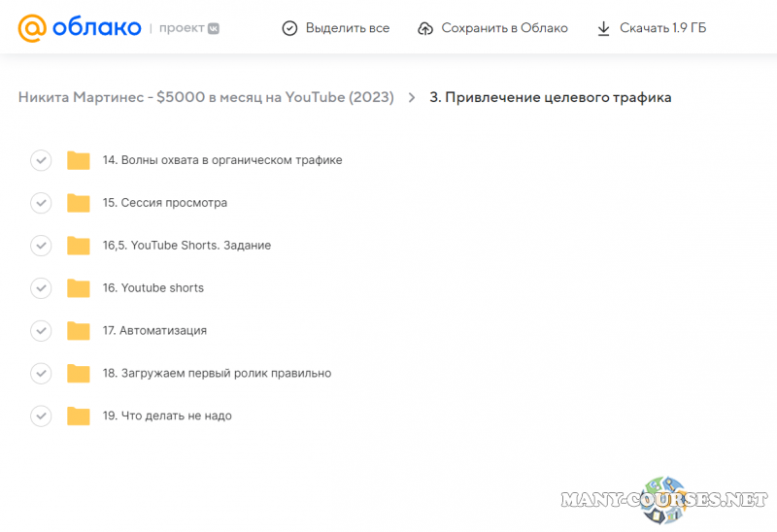Click the download arrow icon
Viewport: 777px width, 532px height.
(604, 28)
